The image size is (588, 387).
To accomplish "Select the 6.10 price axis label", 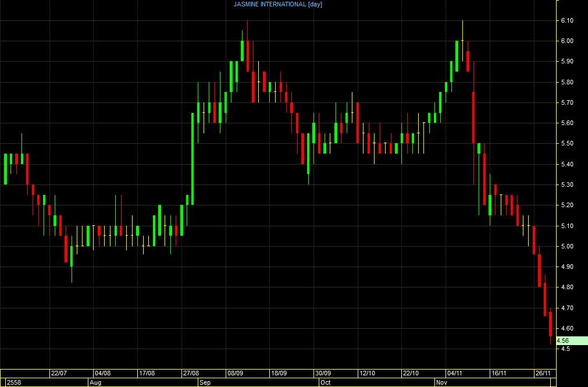I will pyautogui.click(x=567, y=20).
